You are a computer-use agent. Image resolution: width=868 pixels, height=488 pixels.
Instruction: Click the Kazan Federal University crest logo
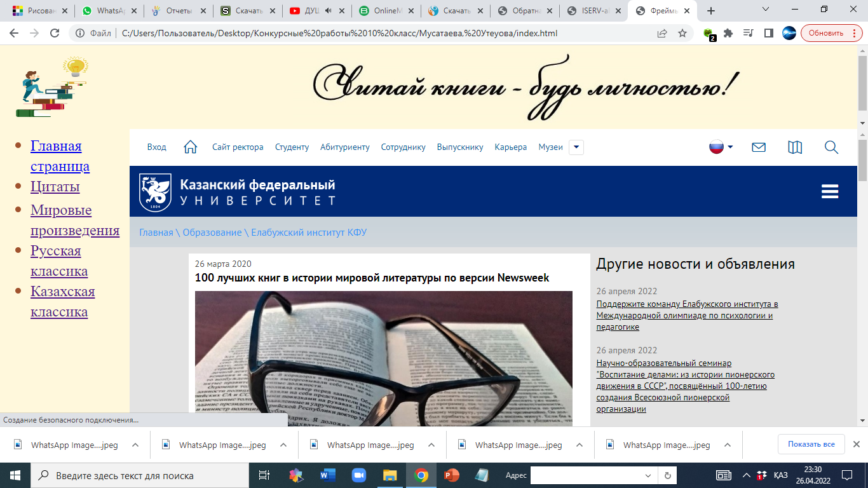click(x=155, y=192)
